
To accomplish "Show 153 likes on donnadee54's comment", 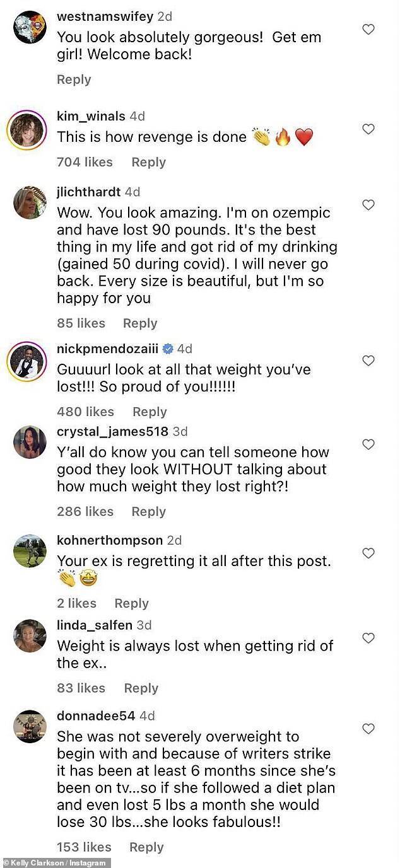I will point(84,847).
